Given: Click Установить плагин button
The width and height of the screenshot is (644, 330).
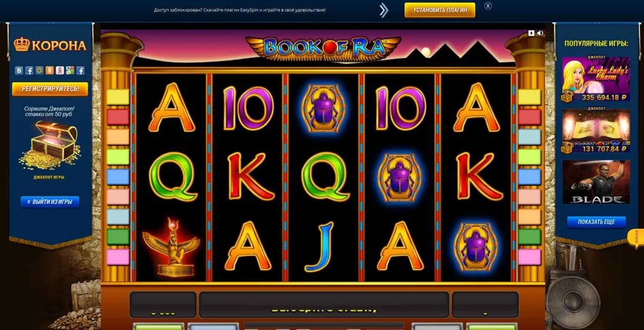Looking at the screenshot, I should [x=440, y=10].
